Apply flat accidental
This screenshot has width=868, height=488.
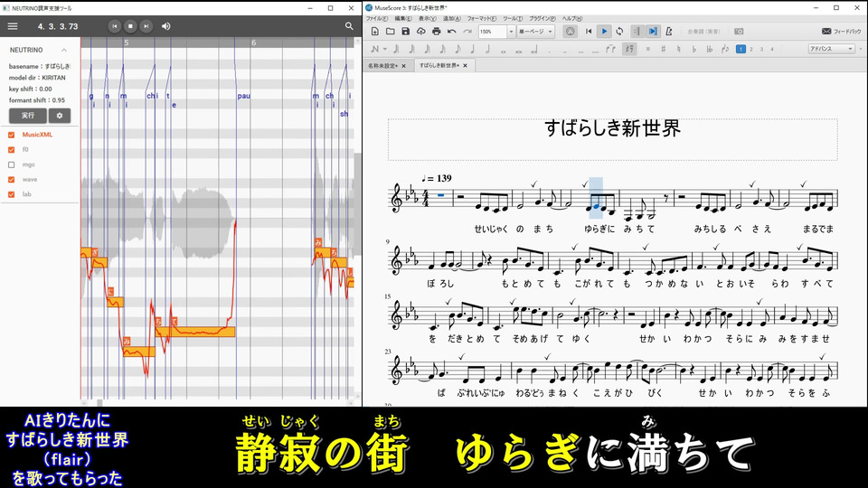pos(693,49)
